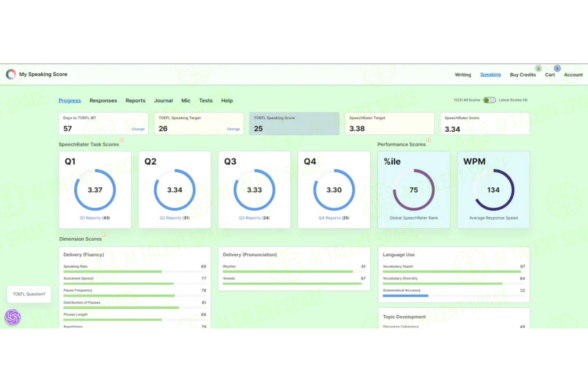The width and height of the screenshot is (588, 392).
Task: Click the My Speaking Score logo icon
Action: (x=11, y=74)
